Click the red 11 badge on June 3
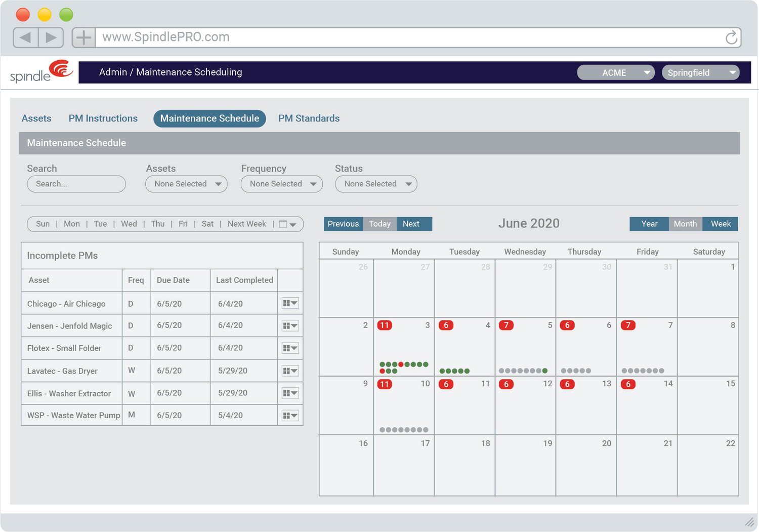This screenshot has width=759, height=532. pyautogui.click(x=385, y=325)
